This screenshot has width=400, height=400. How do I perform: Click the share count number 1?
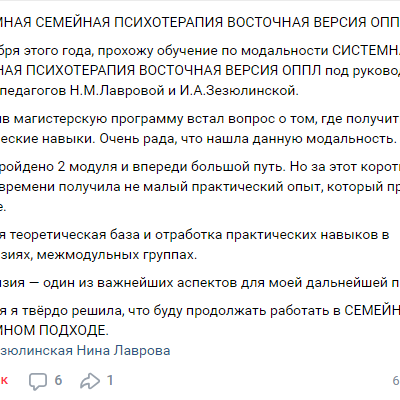click(x=110, y=380)
